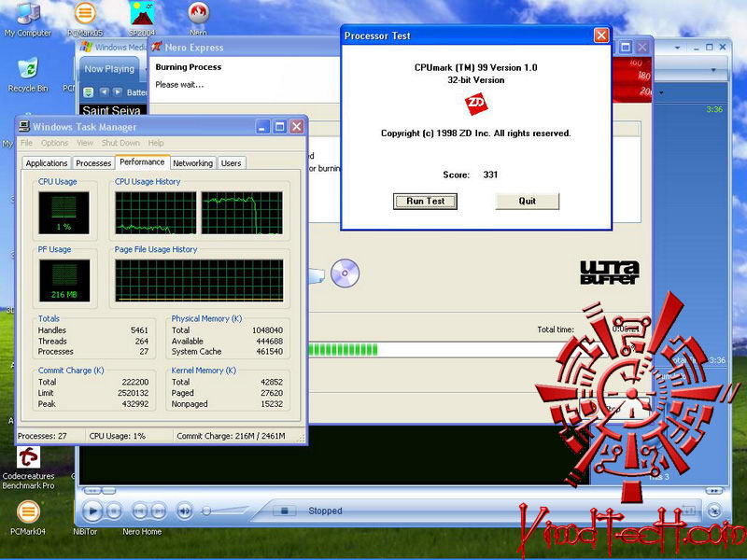The width and height of the screenshot is (747, 560).
Task: Open the File menu in Task Manager
Action: click(x=27, y=143)
